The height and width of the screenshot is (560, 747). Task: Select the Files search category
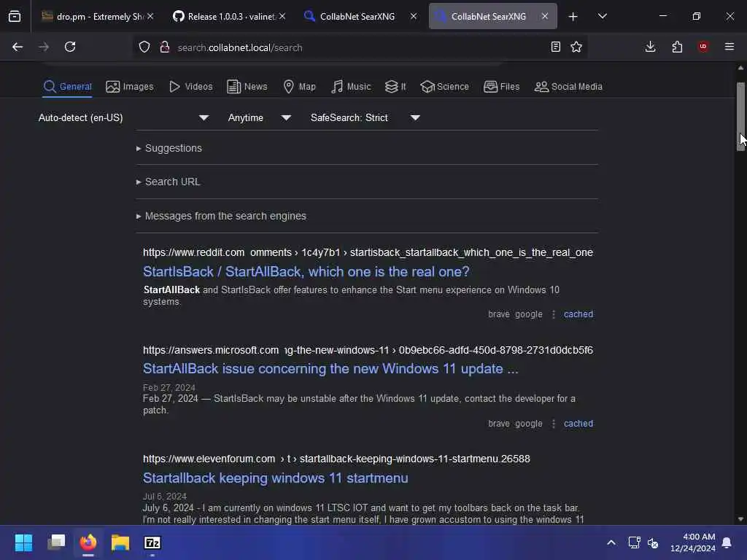(501, 87)
